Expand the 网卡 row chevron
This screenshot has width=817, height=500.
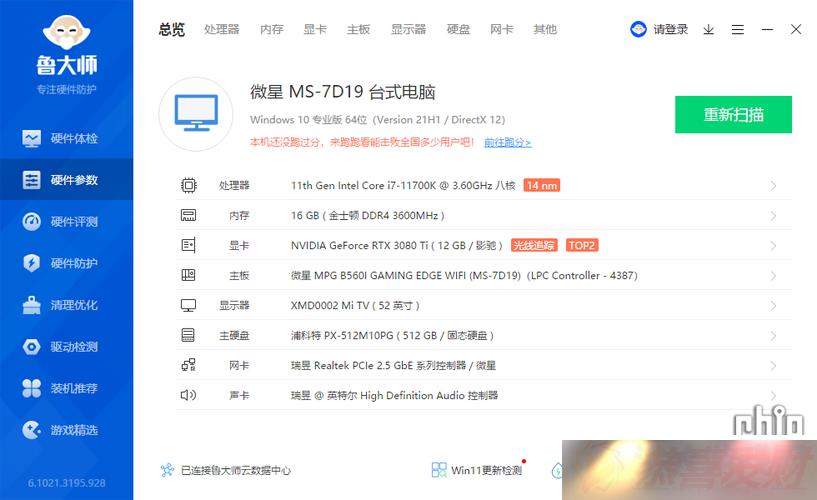tap(773, 366)
